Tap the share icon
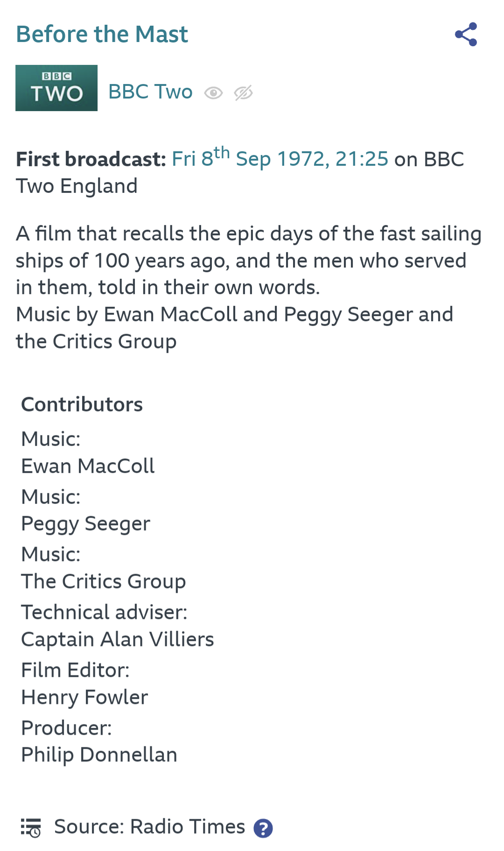 pyautogui.click(x=466, y=34)
